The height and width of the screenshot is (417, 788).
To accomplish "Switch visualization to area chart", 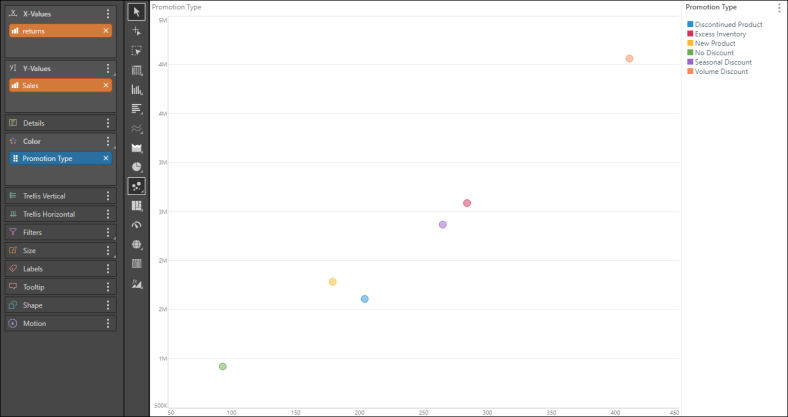I will click(x=137, y=148).
